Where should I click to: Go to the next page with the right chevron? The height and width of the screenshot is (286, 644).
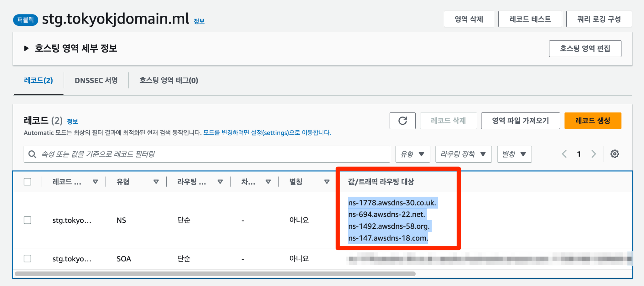(594, 154)
